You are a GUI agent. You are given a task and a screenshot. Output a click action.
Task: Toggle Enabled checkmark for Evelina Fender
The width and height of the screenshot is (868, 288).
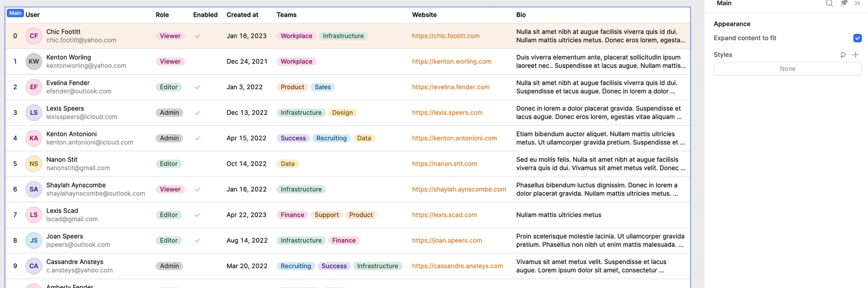click(198, 87)
